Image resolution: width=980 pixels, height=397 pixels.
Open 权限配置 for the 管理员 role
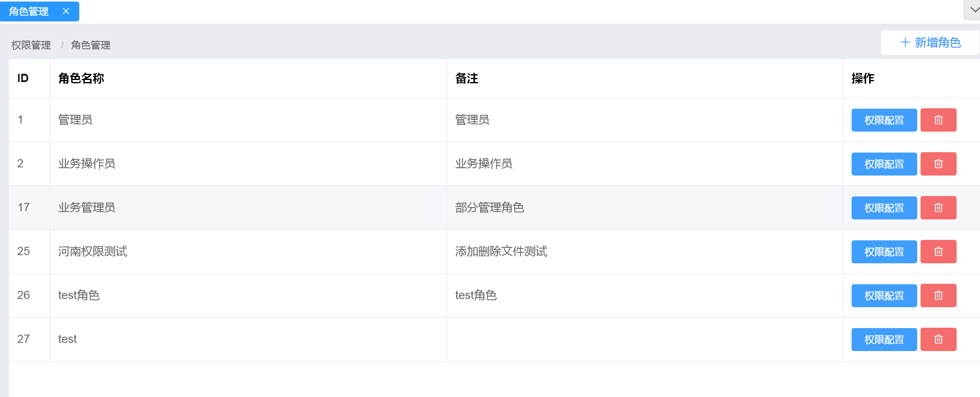[x=884, y=120]
